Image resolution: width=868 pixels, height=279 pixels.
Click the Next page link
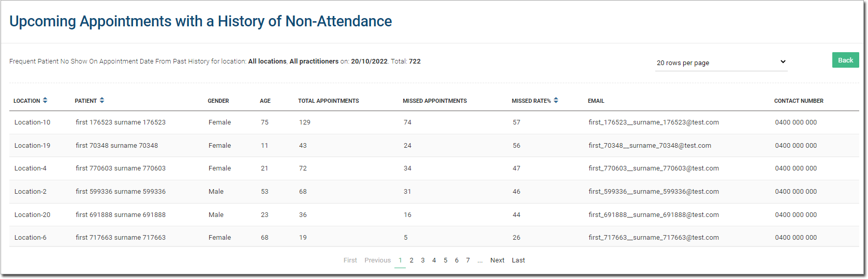[497, 260]
